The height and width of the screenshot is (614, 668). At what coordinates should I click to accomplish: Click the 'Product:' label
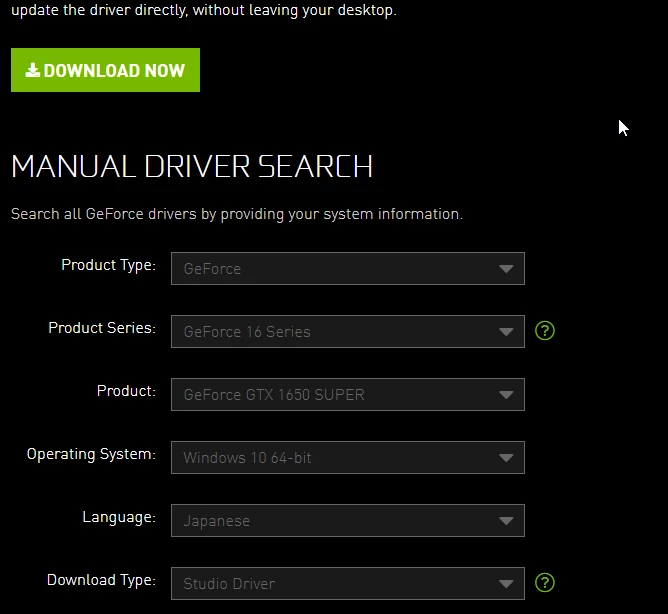[x=127, y=391]
